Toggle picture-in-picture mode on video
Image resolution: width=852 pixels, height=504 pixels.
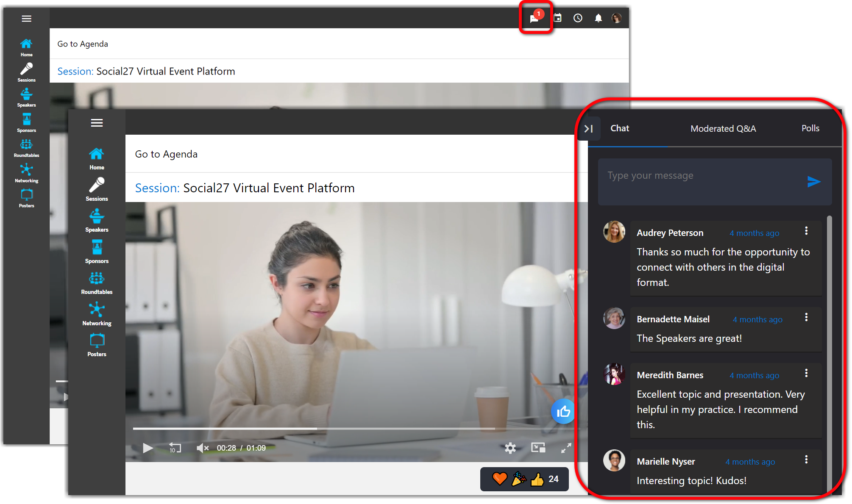pos(538,448)
